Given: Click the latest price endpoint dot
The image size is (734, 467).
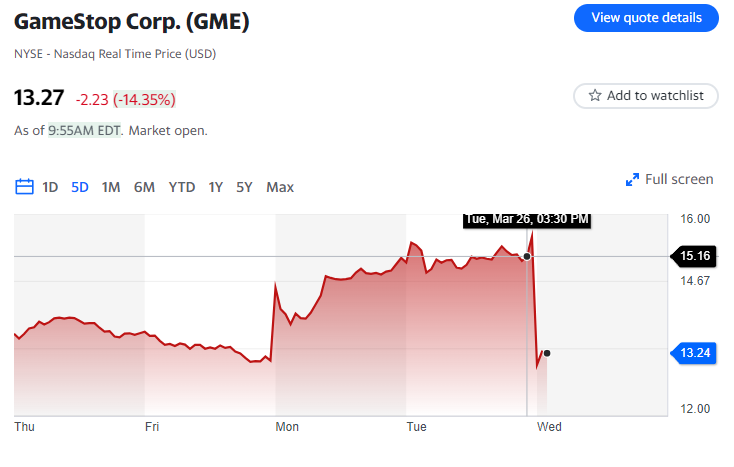Looking at the screenshot, I should (x=546, y=353).
